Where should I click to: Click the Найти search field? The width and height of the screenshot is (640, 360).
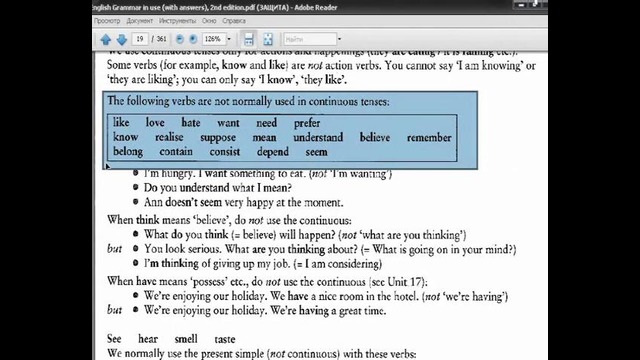pyautogui.click(x=310, y=39)
